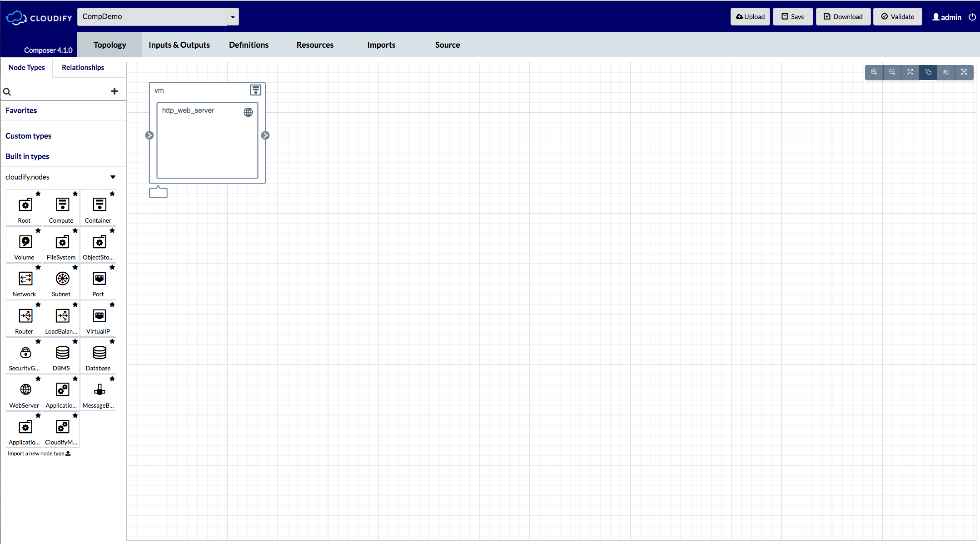
Task: Switch to the Node Types tab
Action: coord(26,67)
